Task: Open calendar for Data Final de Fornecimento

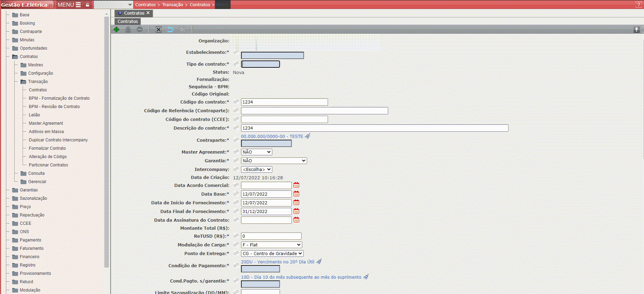Action: [x=296, y=211]
